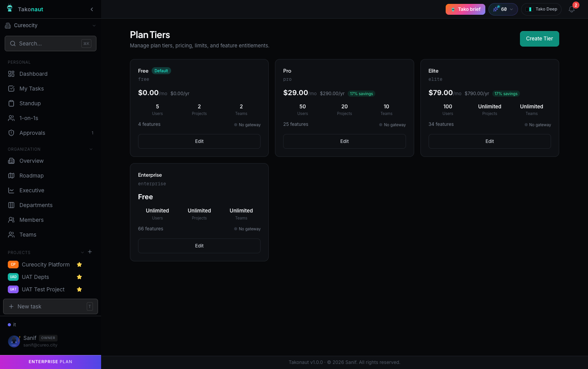Click Sanif's profile avatar

14,341
